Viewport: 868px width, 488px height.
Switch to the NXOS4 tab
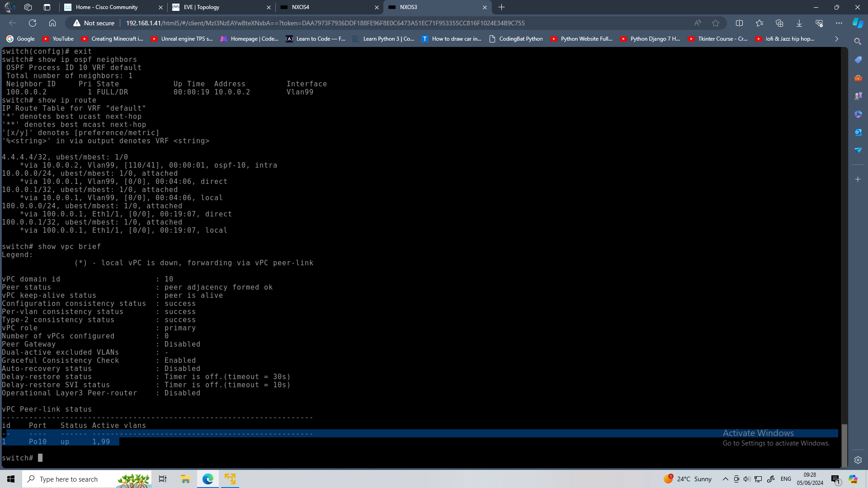click(x=301, y=7)
